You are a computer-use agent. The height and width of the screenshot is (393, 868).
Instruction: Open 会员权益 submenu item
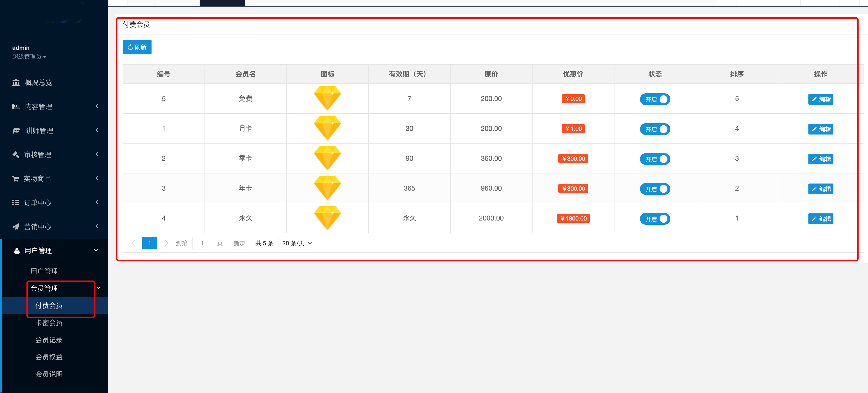49,357
